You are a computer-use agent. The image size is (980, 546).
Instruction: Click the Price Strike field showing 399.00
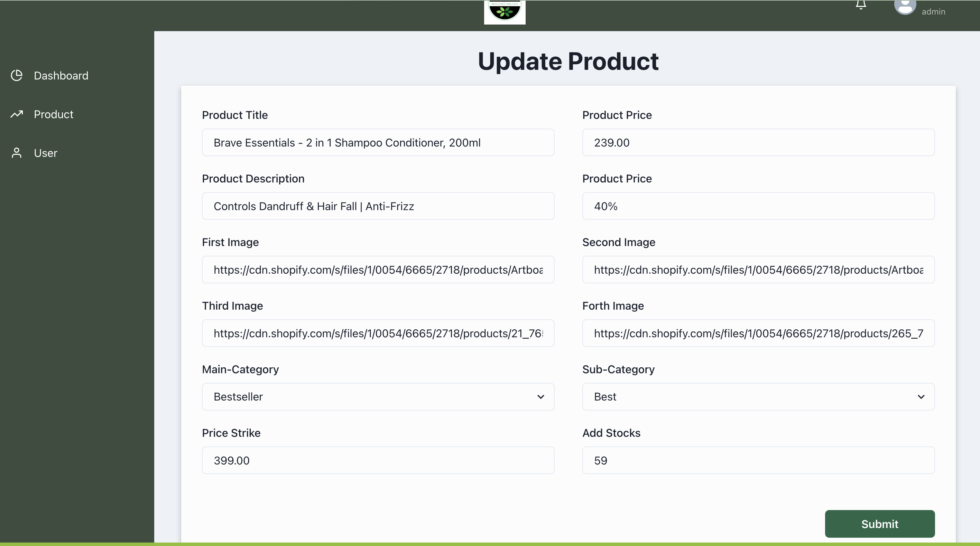[378, 460]
